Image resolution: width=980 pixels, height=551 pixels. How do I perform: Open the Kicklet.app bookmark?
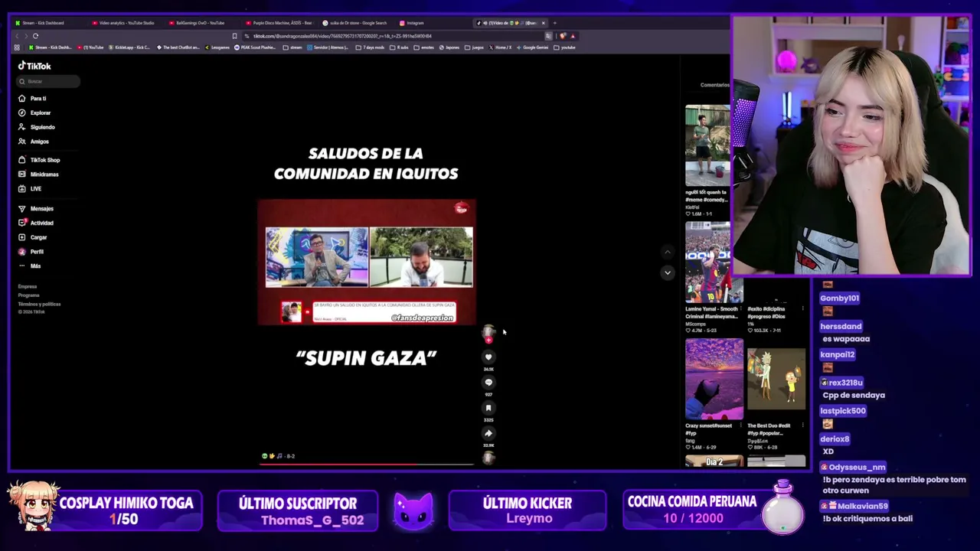click(x=129, y=47)
